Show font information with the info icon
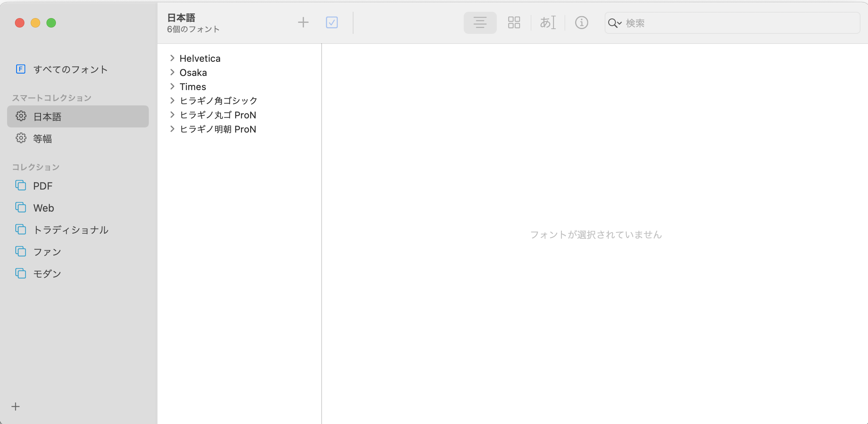 581,22
